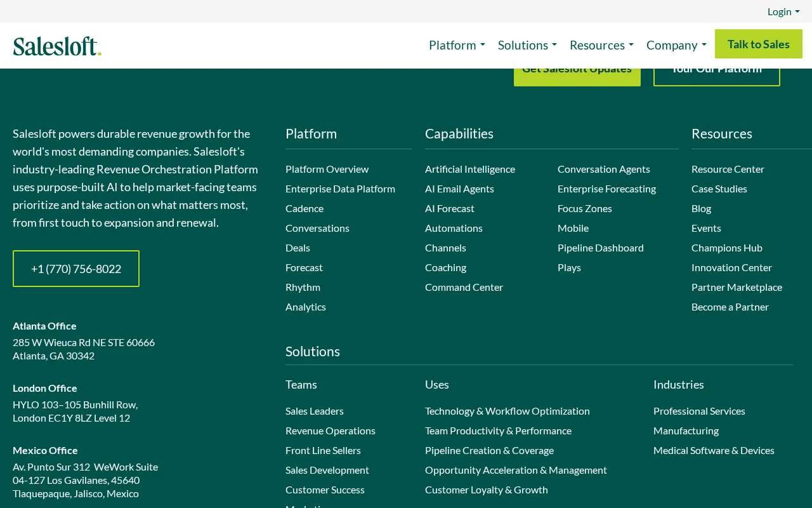The image size is (812, 508).
Task: Open the AI Forecast link
Action: 450,208
